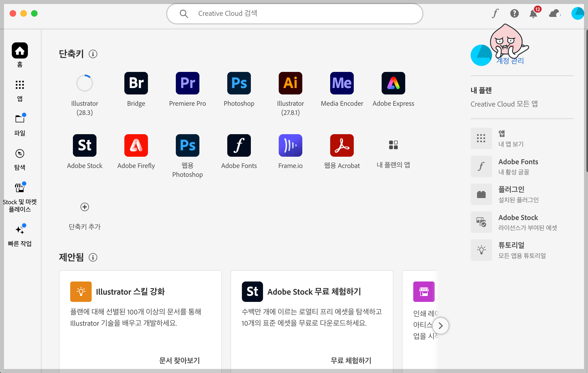Open the help question mark icon
Image resolution: width=588 pixels, height=373 pixels.
[x=514, y=13]
